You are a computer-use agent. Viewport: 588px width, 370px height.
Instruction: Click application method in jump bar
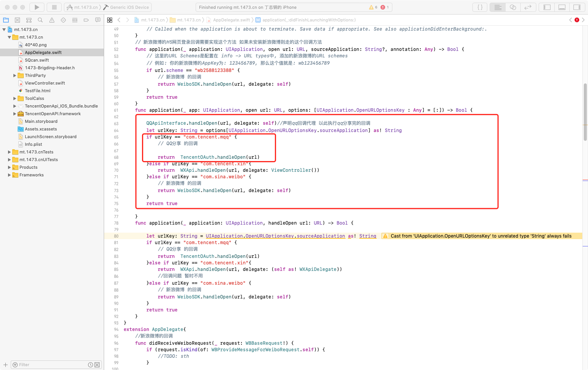click(305, 20)
